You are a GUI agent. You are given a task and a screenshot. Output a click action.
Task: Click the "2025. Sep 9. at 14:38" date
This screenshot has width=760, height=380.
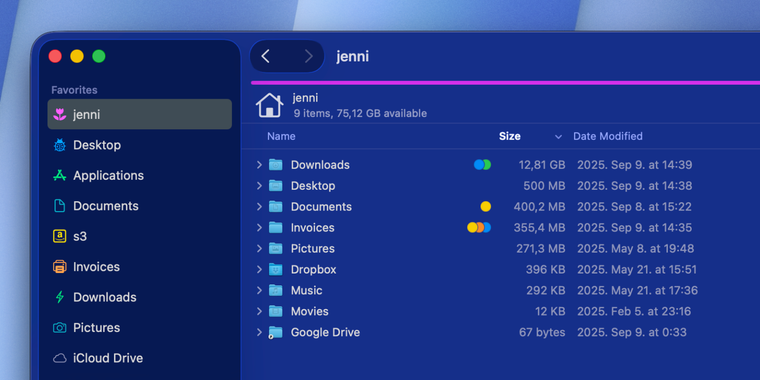pos(634,186)
